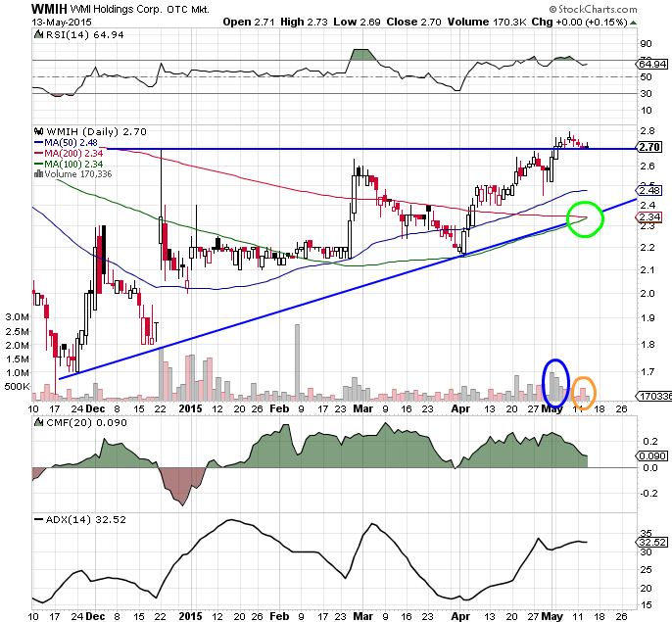This screenshot has height=622, width=672.
Task: Click the 90 level on RSI axis
Action: (x=646, y=44)
